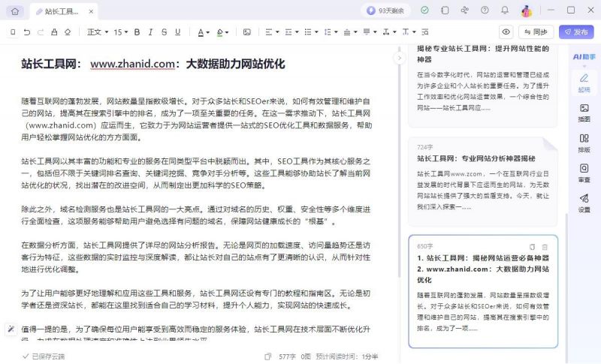The width and height of the screenshot is (601, 364).
Task: Open the font size 15 dropdown
Action: click(x=121, y=32)
